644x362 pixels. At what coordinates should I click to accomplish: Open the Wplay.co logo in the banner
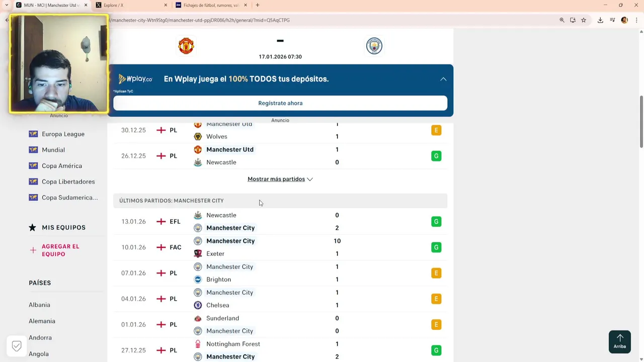[x=135, y=79]
